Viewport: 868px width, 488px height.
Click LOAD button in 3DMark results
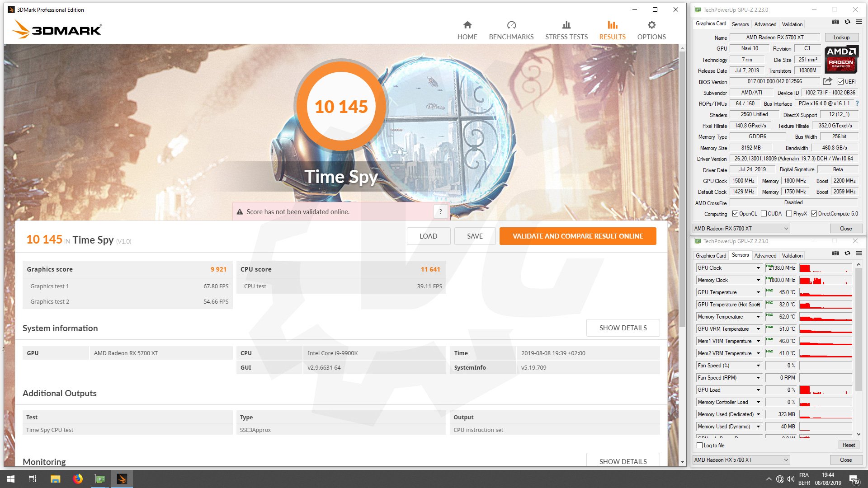click(x=428, y=236)
